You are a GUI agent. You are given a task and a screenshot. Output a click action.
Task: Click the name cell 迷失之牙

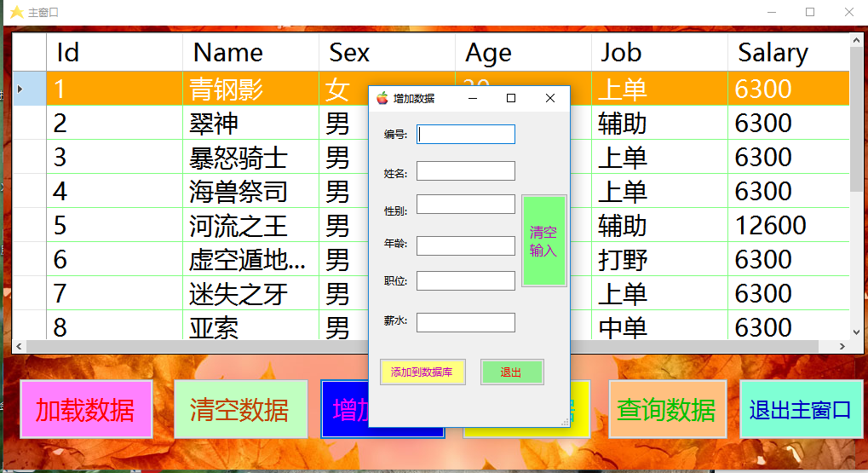pos(250,293)
